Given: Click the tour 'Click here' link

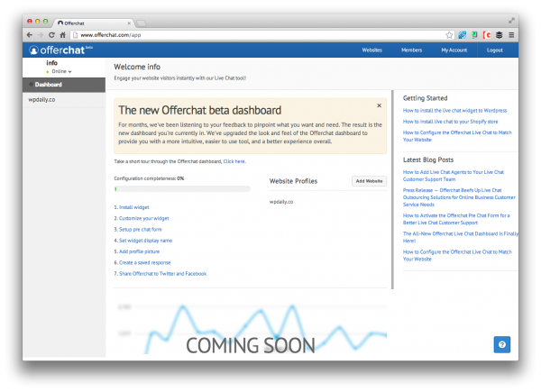Looking at the screenshot, I should click(x=234, y=161).
